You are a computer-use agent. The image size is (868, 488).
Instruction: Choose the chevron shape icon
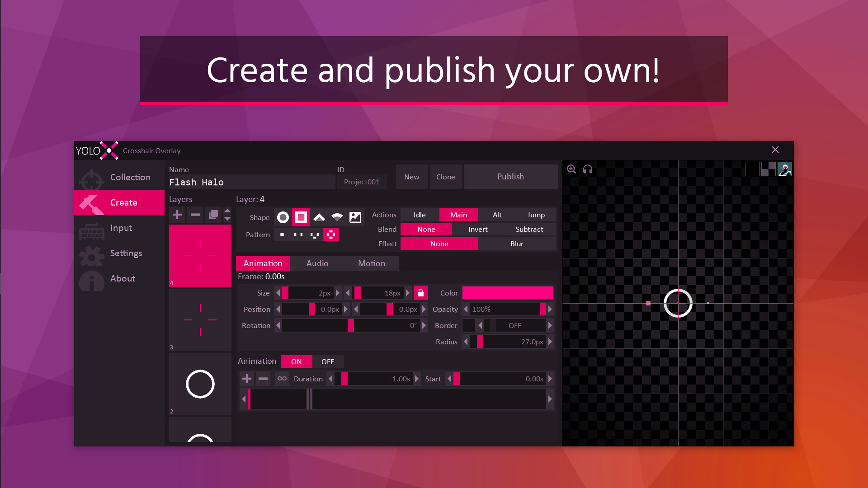(319, 217)
